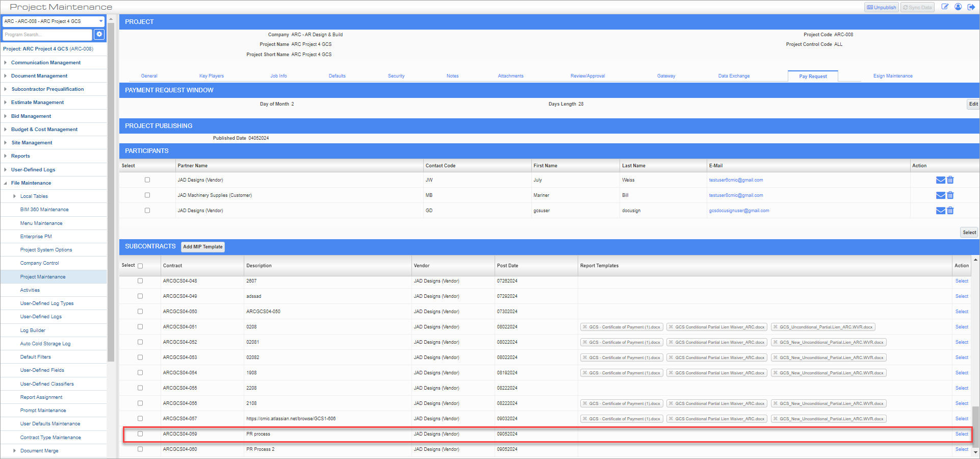Open the Esign Maintenance tab
Image resolution: width=980 pixels, height=459 pixels.
[x=893, y=76]
